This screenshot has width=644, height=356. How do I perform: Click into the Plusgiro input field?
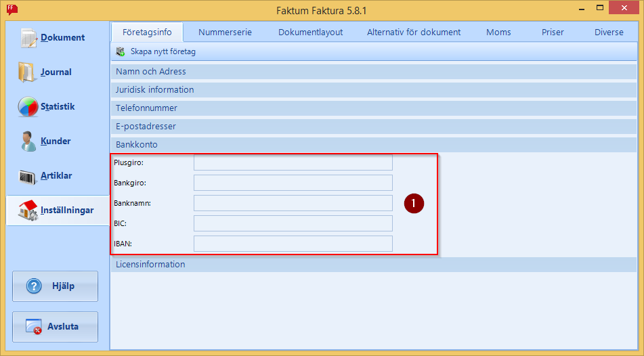293,162
